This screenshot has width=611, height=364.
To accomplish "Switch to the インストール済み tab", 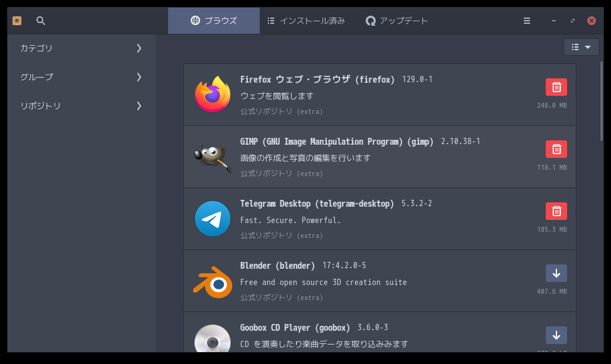I will coord(306,21).
